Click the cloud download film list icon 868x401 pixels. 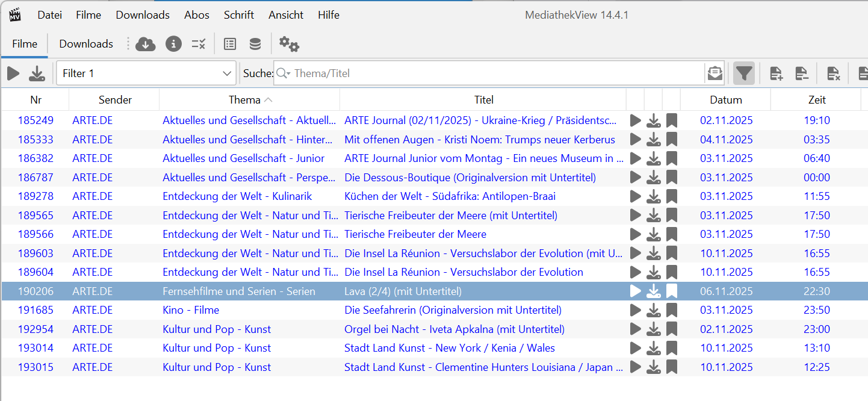[146, 44]
